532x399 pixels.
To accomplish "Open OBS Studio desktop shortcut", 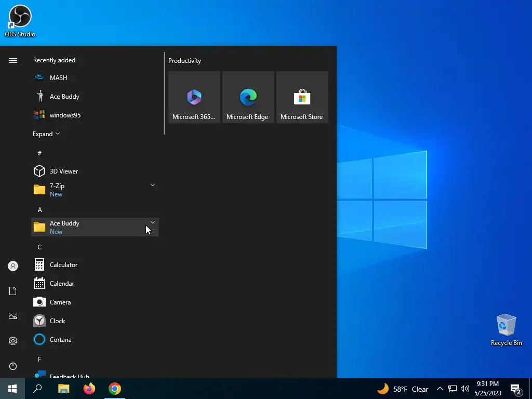I will click(20, 21).
